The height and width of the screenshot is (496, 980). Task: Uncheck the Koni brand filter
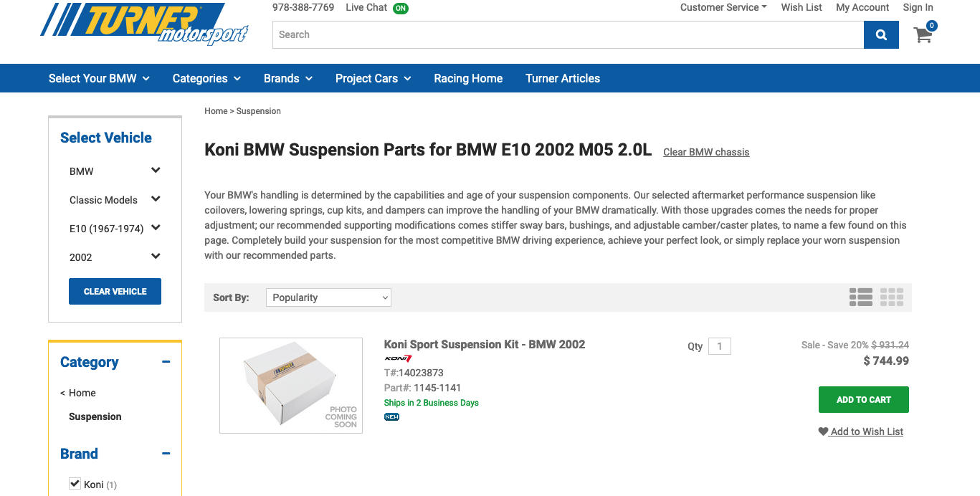(x=75, y=483)
